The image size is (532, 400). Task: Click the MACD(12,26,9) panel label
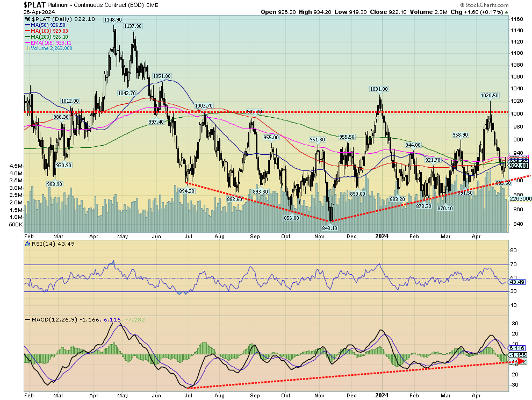tap(47, 320)
